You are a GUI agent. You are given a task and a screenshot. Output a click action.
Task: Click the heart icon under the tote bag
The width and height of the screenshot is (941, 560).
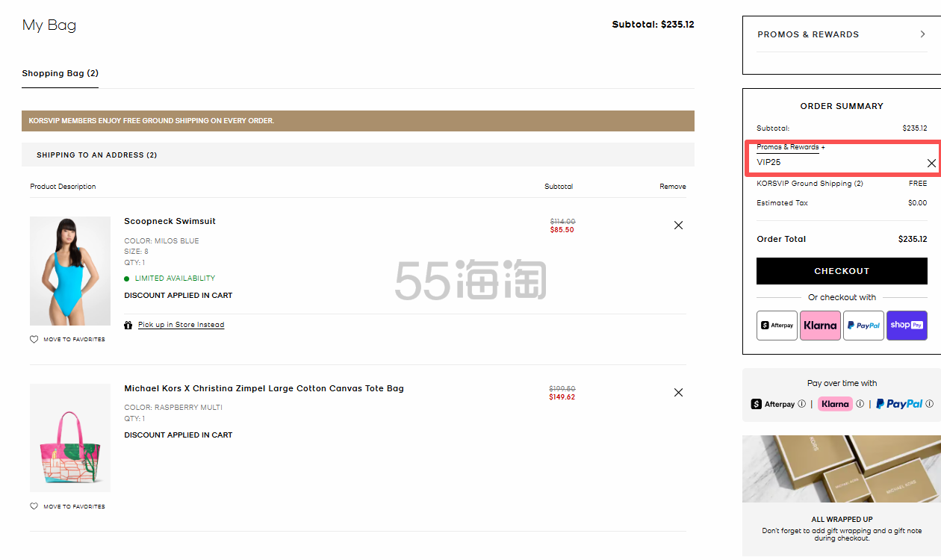[x=34, y=506]
